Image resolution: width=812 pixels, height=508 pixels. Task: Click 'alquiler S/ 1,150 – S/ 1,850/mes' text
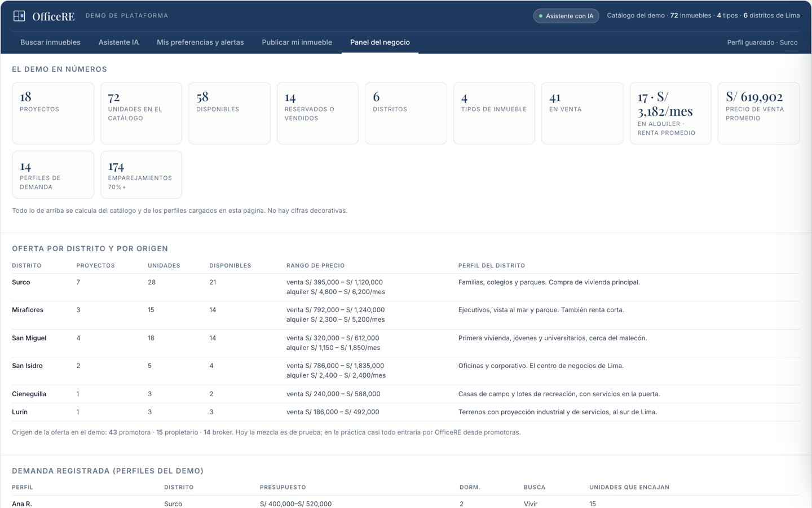333,348
